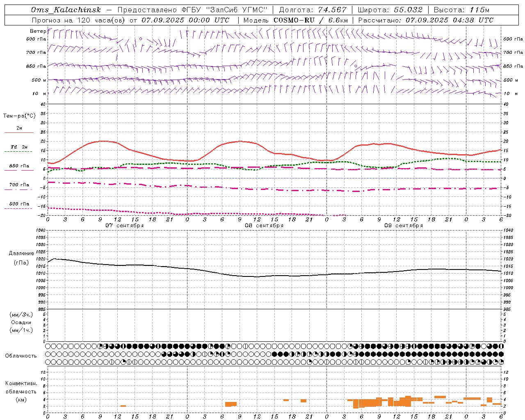
Task: Click the left 1020 pressure axis tick
Action: tap(41, 259)
